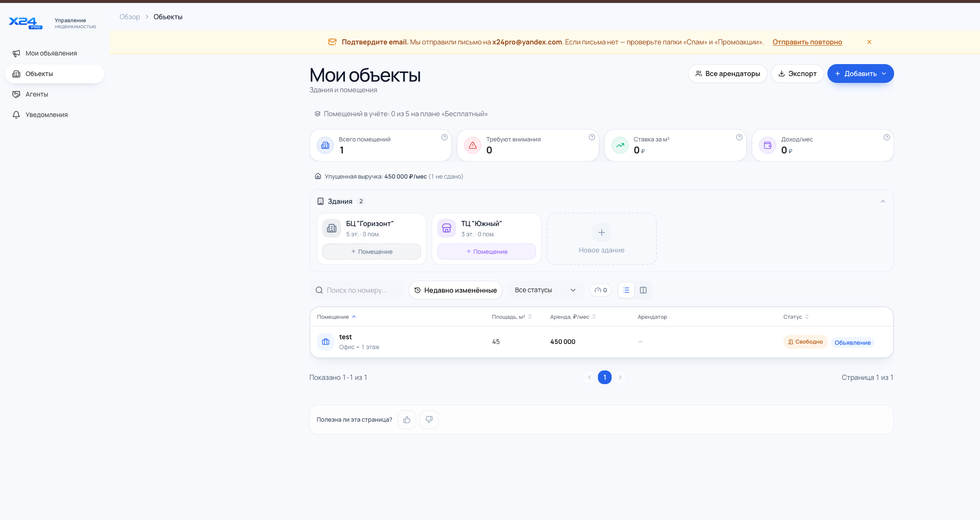Sort by Площадь, м² column
The width and height of the screenshot is (980, 520).
511,317
